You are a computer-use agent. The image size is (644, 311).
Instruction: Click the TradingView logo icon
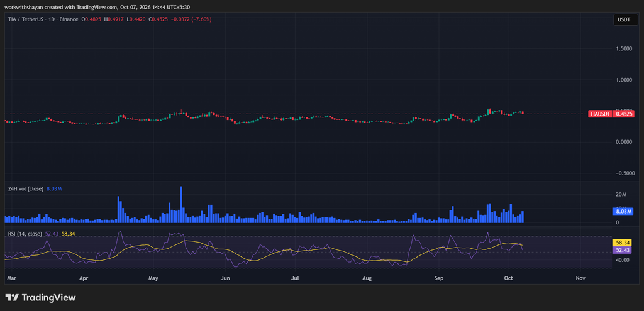11,297
